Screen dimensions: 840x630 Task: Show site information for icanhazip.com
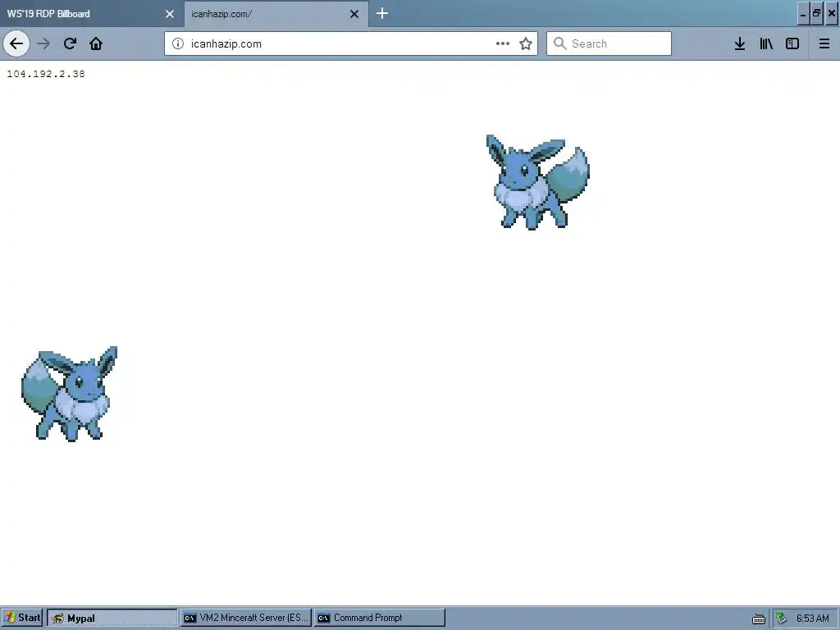pos(178,43)
